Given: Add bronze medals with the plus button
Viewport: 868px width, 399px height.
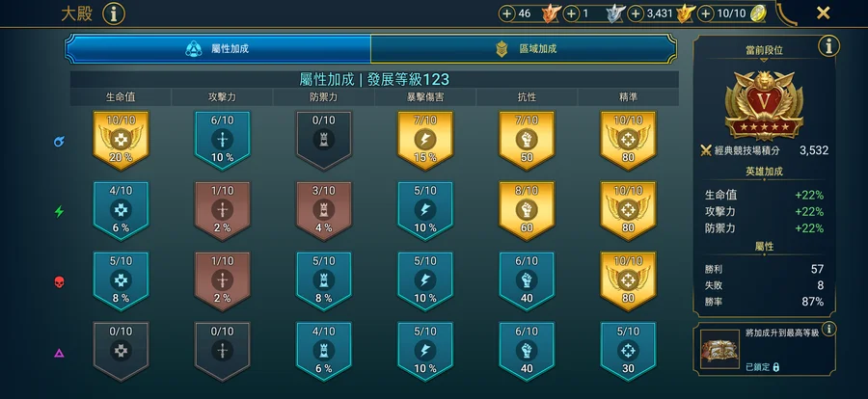Looking at the screenshot, I should click(507, 13).
